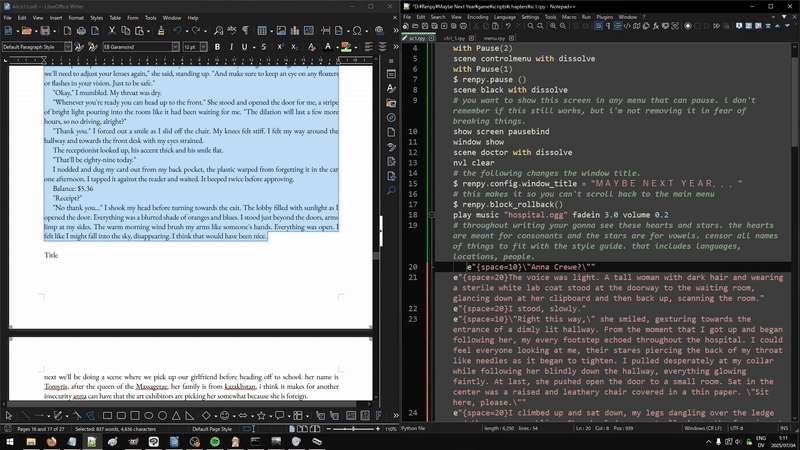
Task: Click the Insert Hyperlink globe icon
Action: click(x=379, y=31)
